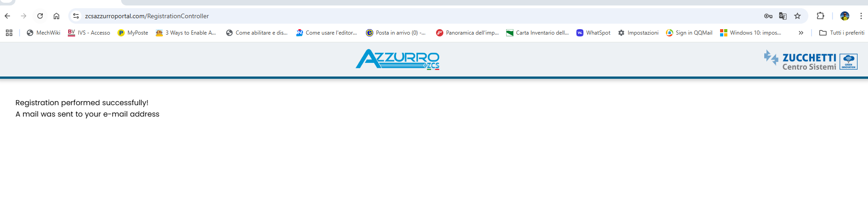Screen dimensions: 868x204
Task: Open the WhatSpot bookmark
Action: pos(594,33)
